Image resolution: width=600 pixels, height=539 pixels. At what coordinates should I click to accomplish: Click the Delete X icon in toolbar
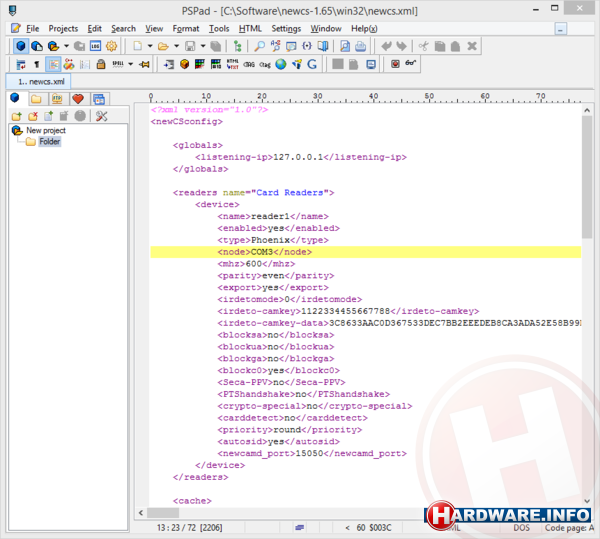472,46
